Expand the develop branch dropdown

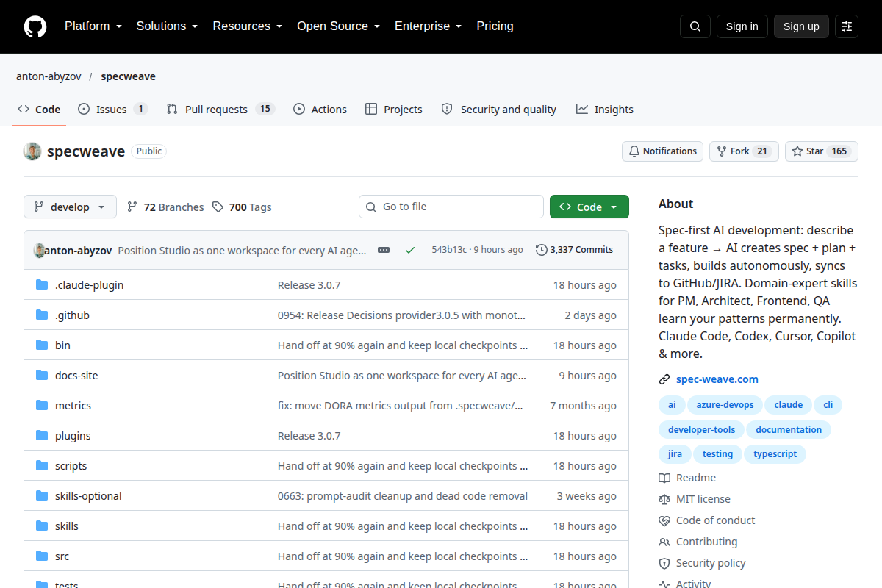(70, 207)
